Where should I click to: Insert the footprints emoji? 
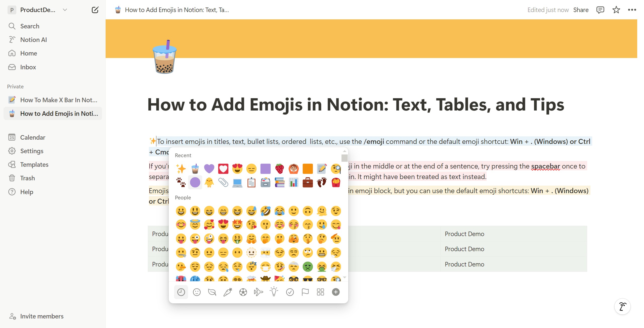coord(322,183)
